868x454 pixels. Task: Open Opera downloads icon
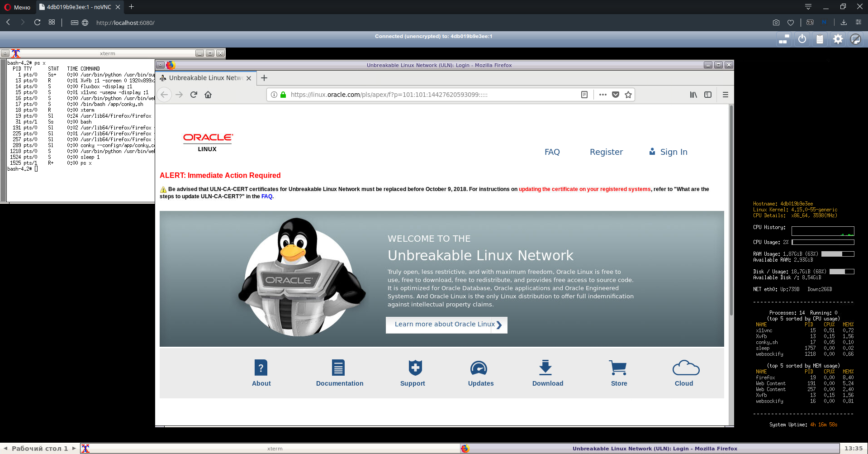coord(844,22)
